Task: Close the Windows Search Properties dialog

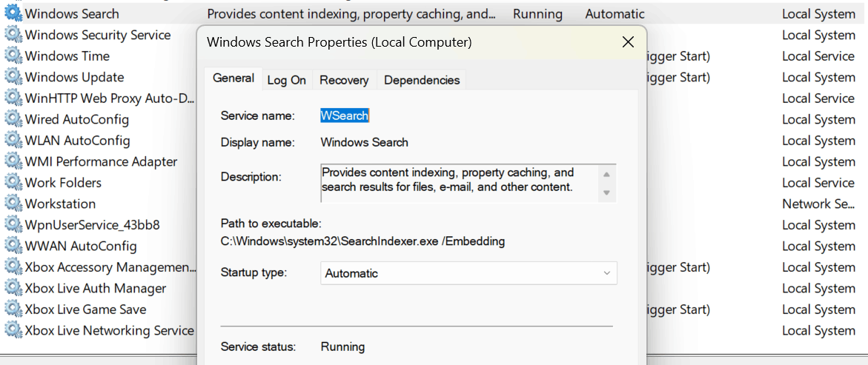Action: tap(628, 42)
